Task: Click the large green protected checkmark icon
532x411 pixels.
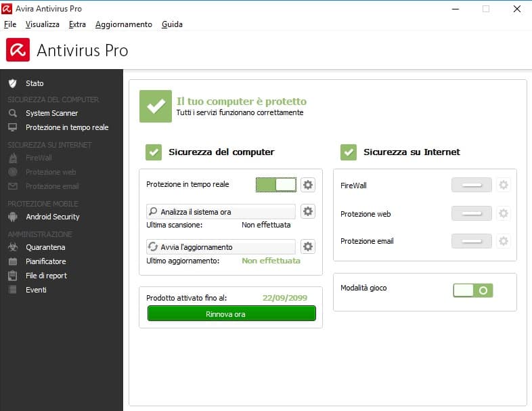Action: coord(156,106)
